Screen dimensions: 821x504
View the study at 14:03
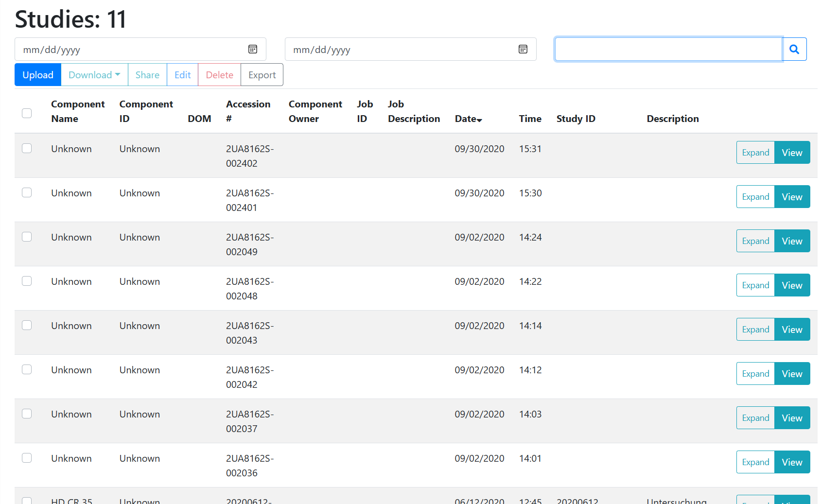[x=792, y=418]
